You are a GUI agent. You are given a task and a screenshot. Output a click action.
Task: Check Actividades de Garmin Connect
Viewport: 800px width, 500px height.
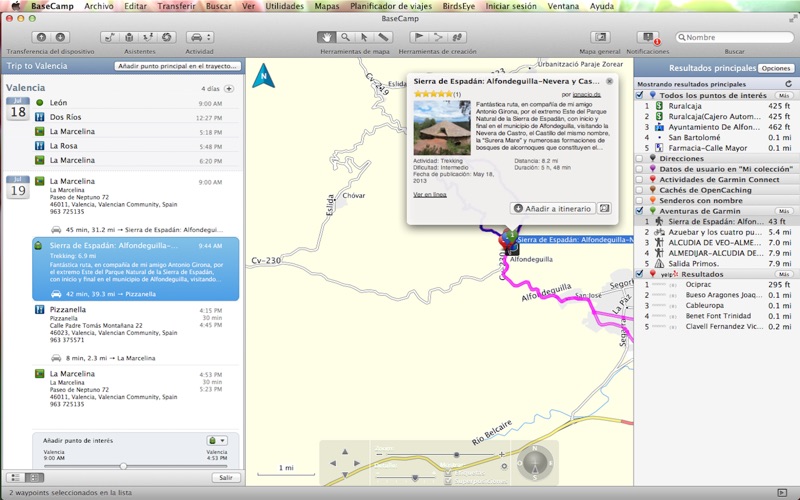(639, 180)
